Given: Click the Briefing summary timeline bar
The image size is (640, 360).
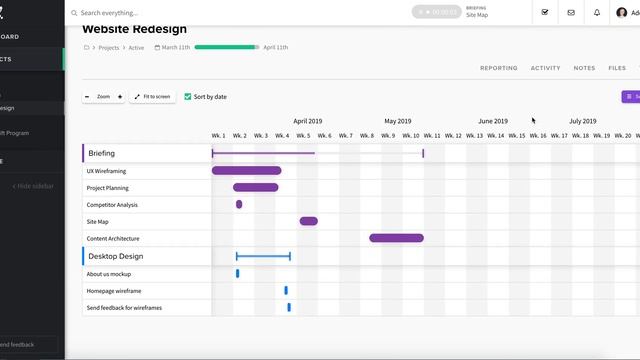Looking at the screenshot, I should point(318,153).
